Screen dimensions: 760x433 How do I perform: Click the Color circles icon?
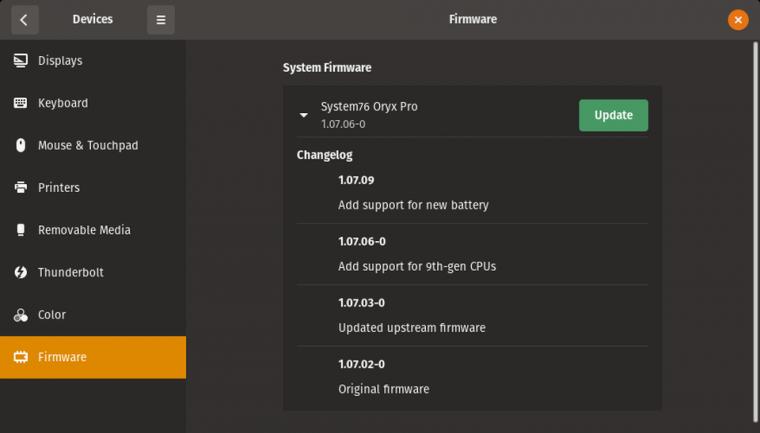(20, 315)
